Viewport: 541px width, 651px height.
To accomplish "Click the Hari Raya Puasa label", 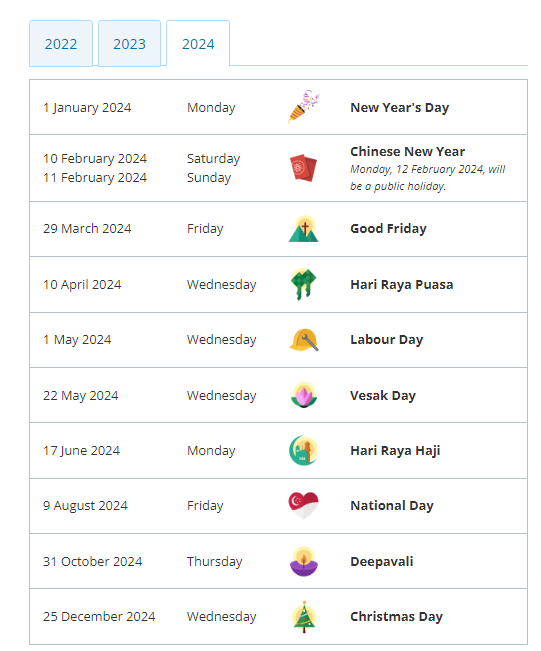I will (x=401, y=284).
